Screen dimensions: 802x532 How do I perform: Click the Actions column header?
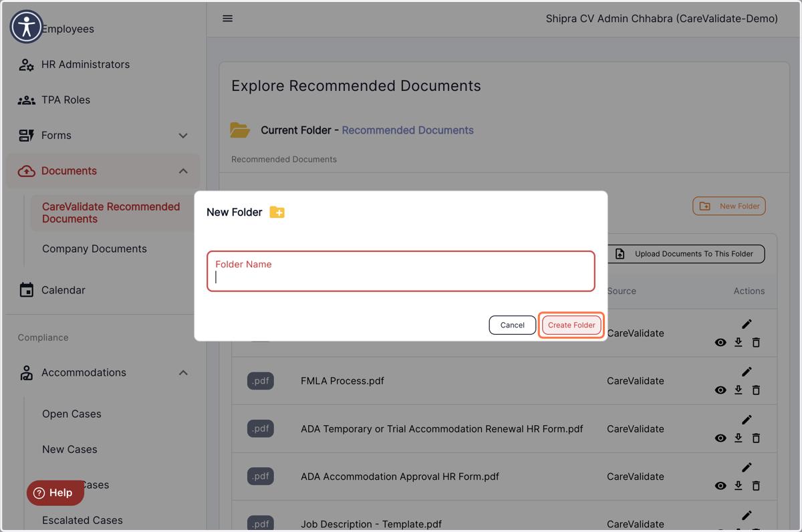pos(749,291)
